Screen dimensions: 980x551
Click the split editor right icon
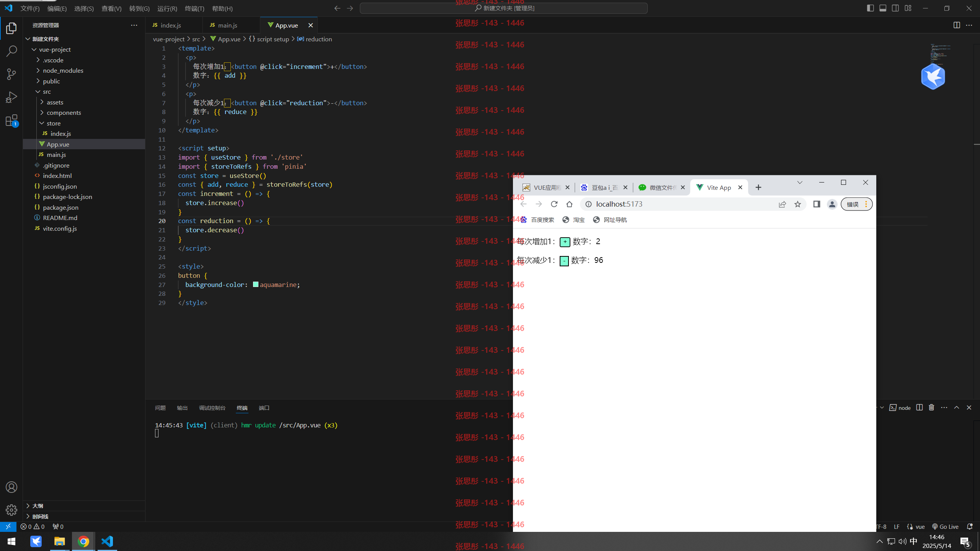957,25
